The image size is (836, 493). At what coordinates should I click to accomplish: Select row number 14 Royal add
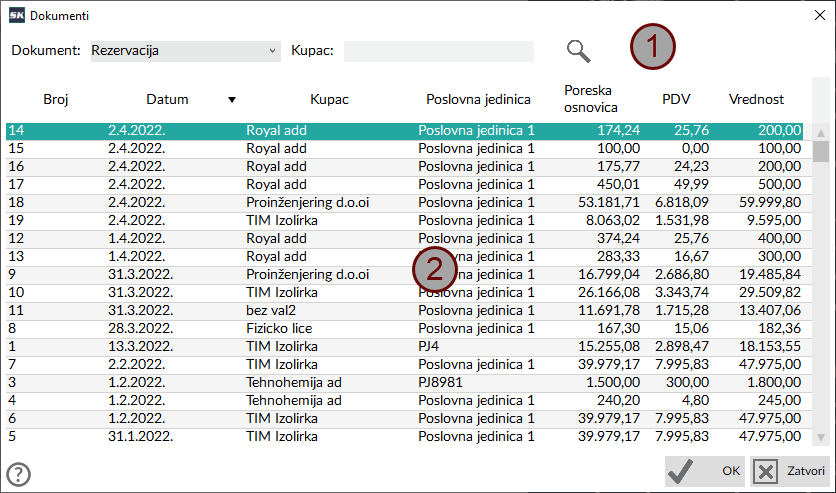point(404,131)
